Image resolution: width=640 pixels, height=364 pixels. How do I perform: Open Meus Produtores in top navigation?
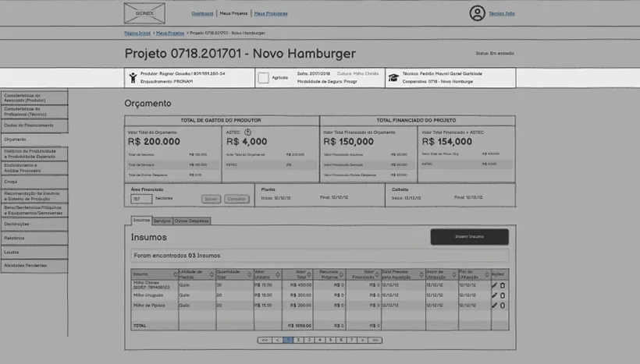[x=271, y=13]
